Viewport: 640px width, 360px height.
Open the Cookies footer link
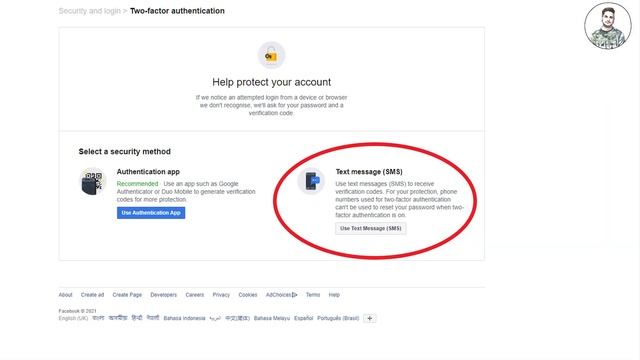click(x=248, y=295)
